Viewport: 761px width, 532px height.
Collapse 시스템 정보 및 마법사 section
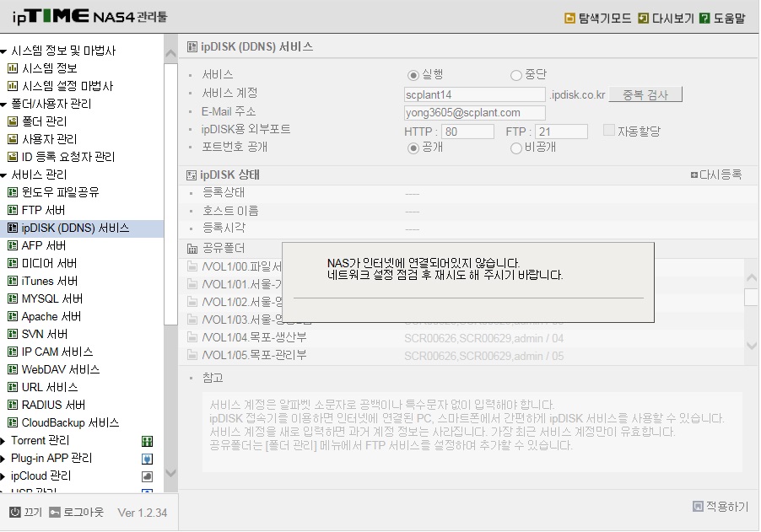3,51
